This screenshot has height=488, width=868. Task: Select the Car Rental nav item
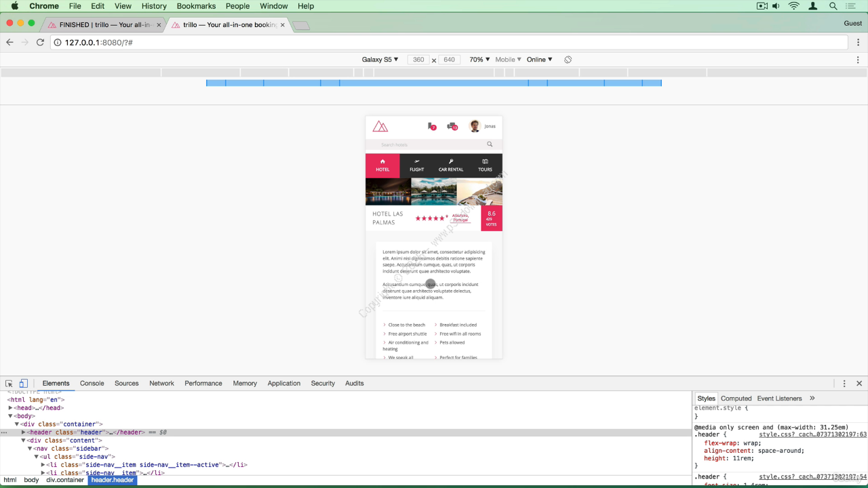pyautogui.click(x=451, y=165)
